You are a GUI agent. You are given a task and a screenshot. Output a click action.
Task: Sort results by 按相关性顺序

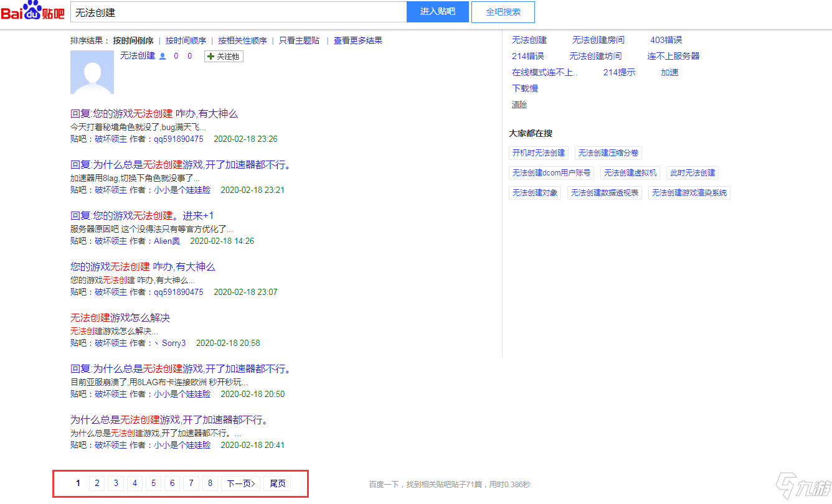point(242,40)
